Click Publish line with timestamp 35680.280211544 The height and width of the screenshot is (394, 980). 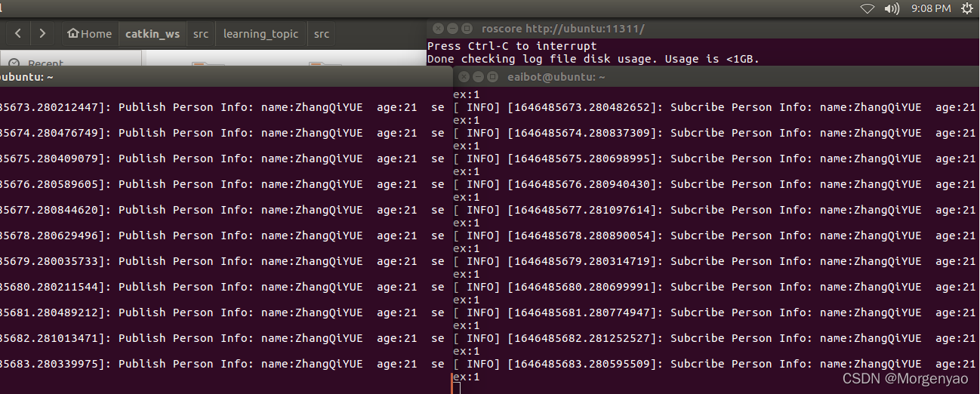click(222, 287)
